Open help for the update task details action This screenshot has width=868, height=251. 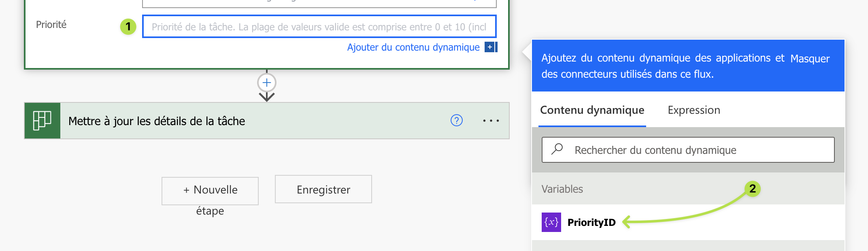(456, 121)
